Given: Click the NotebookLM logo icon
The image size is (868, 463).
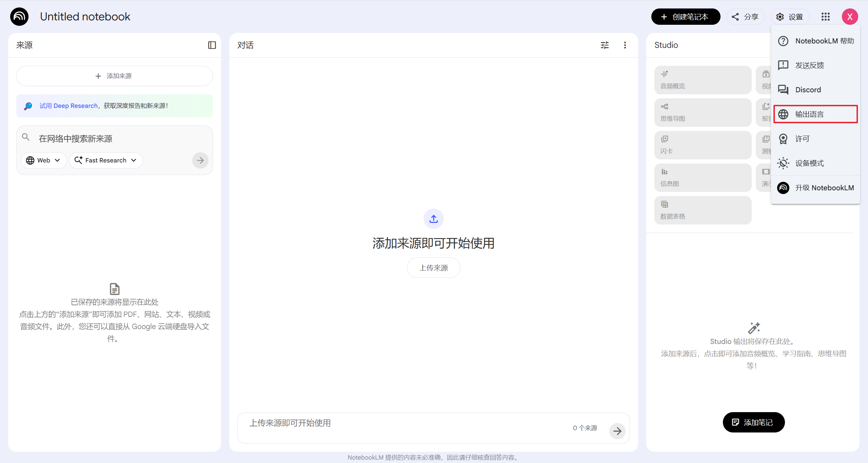Looking at the screenshot, I should [19, 17].
